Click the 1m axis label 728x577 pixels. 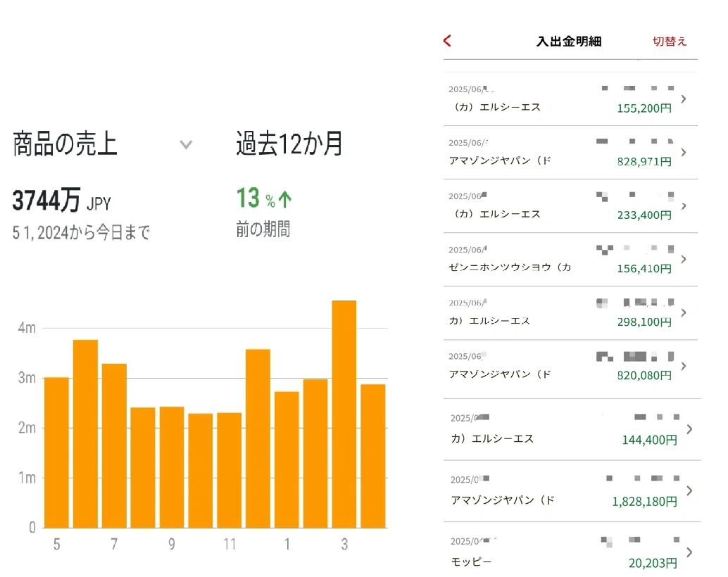[27, 478]
